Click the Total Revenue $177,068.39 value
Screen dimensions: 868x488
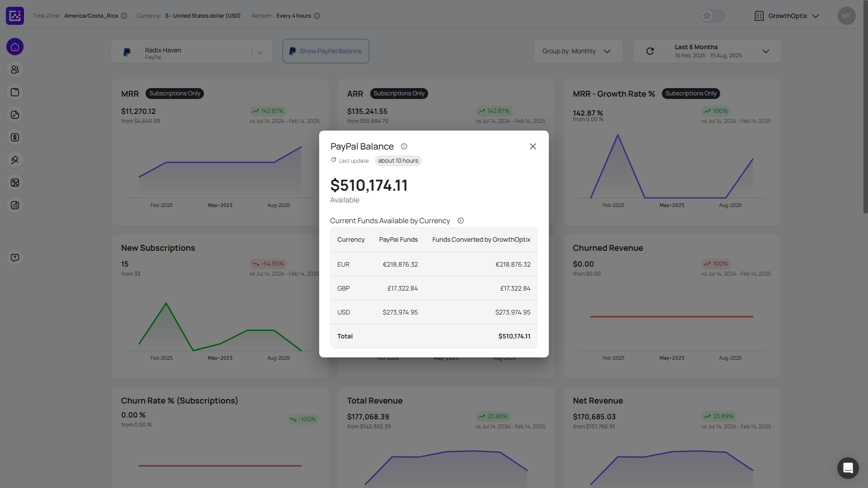[368, 417]
